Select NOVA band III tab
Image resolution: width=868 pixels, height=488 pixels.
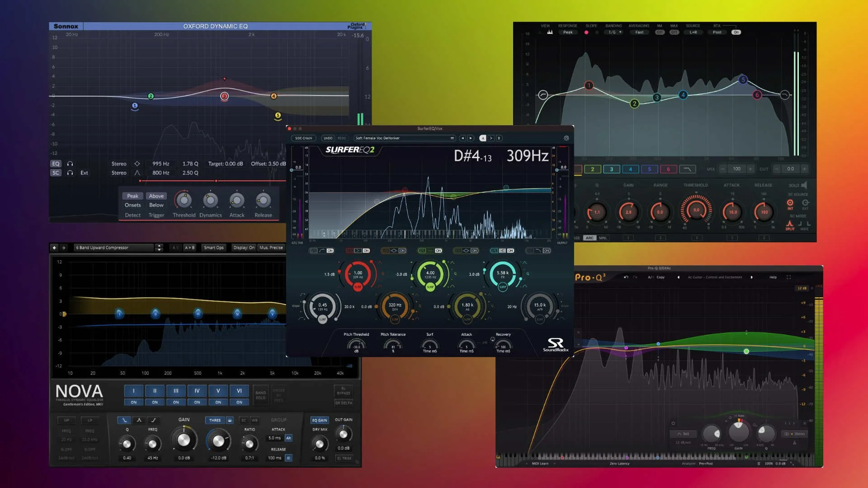coord(176,391)
